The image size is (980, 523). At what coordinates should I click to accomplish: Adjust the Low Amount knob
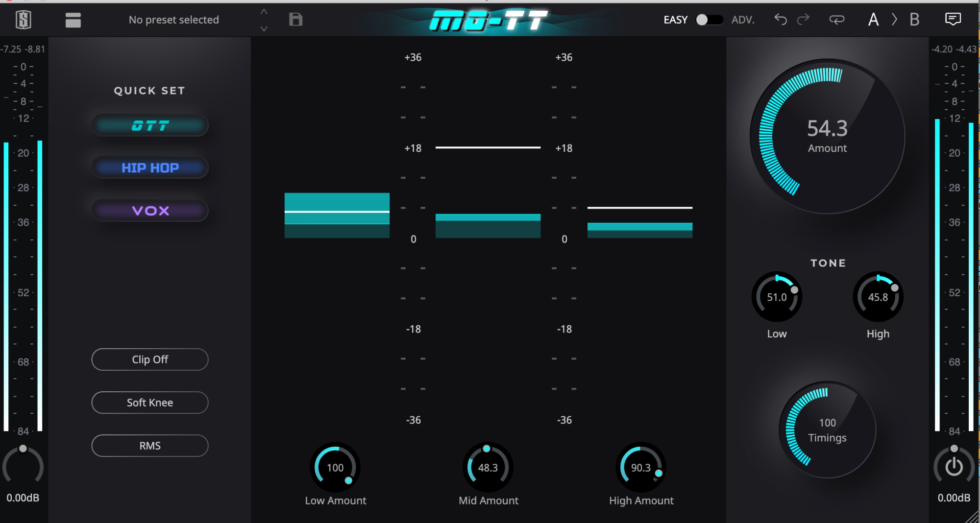click(335, 467)
